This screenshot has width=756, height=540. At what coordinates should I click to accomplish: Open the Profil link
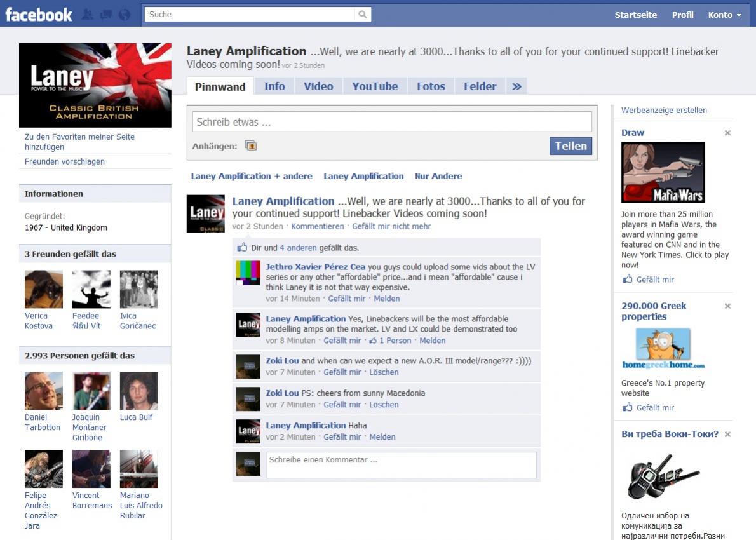click(683, 15)
